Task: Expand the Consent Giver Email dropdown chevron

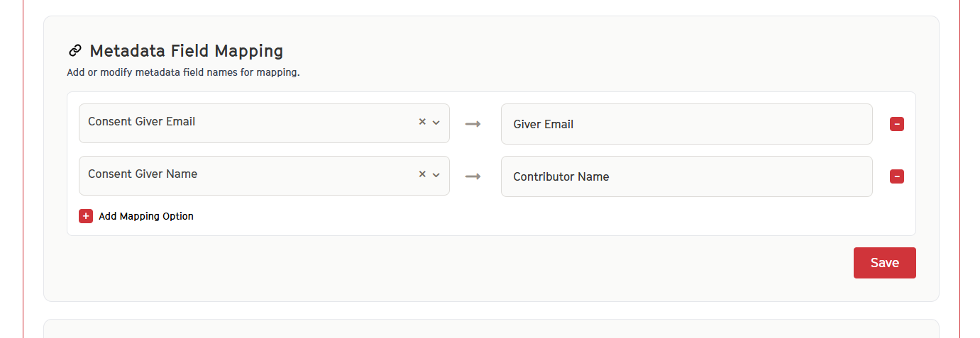Action: click(436, 122)
